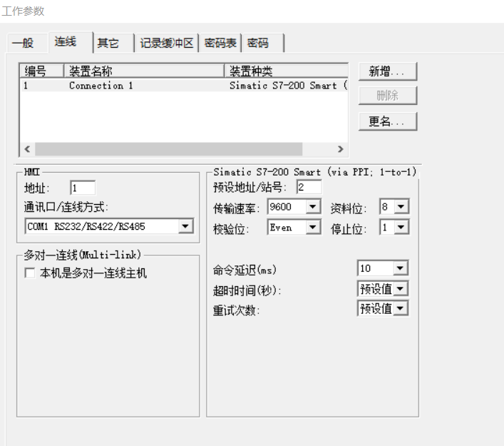
Task: Select the 记录缓冲区 tab
Action: tap(167, 43)
